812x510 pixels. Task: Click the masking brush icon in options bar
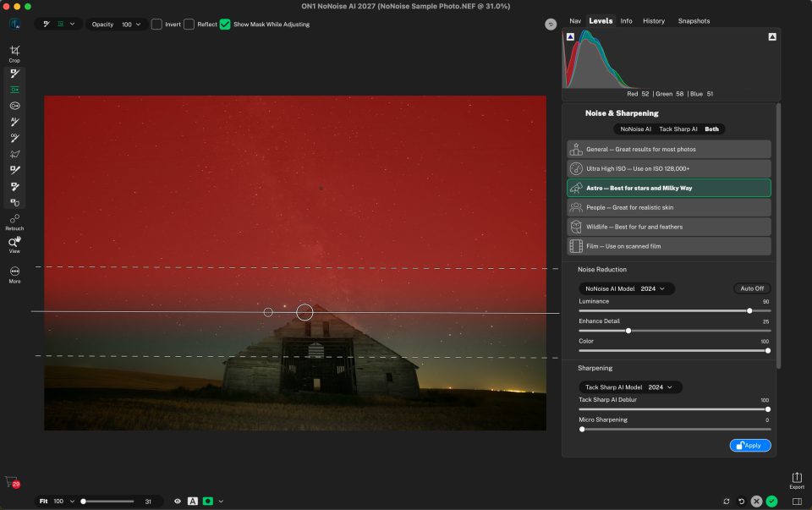tap(47, 24)
